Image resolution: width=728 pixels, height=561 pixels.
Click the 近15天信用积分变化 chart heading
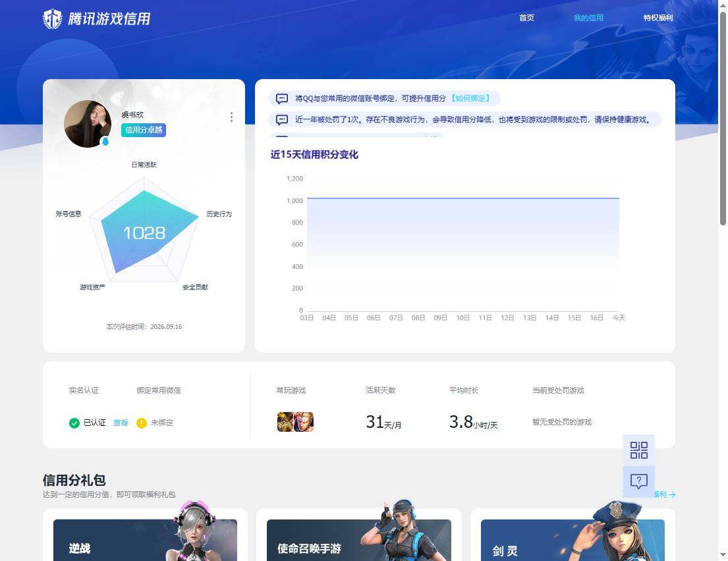tap(314, 155)
